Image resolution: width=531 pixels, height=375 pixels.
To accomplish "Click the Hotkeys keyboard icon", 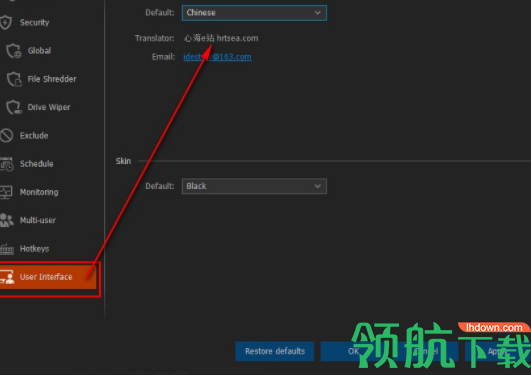I will (x=6, y=249).
